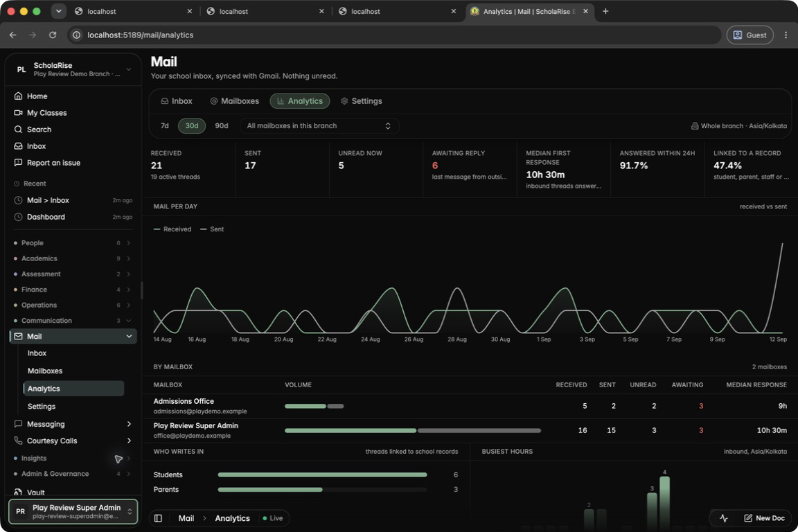This screenshot has width=798, height=532.
Task: Click the site info icon in address bar
Action: click(76, 35)
